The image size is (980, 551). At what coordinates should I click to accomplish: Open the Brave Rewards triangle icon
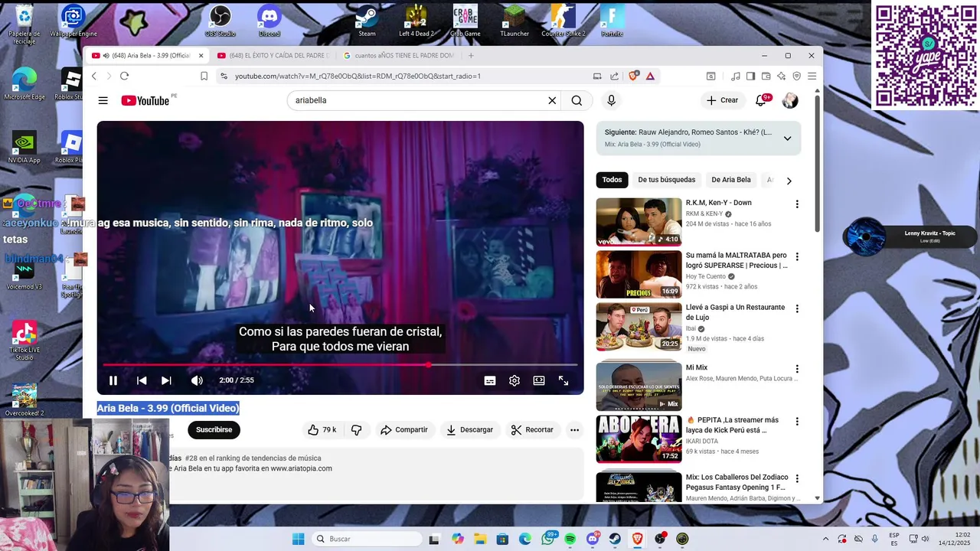click(650, 76)
